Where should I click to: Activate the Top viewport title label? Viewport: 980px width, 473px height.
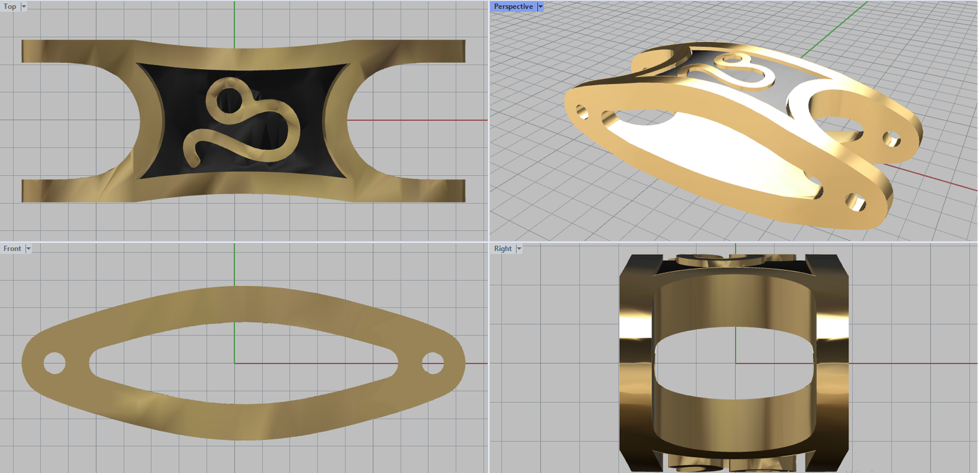point(10,7)
